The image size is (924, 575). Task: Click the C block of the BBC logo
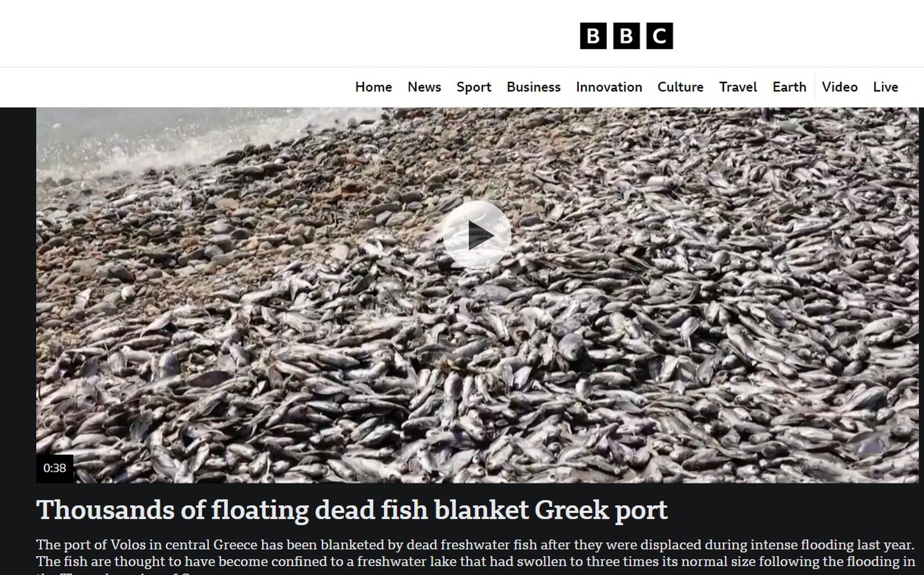click(659, 36)
